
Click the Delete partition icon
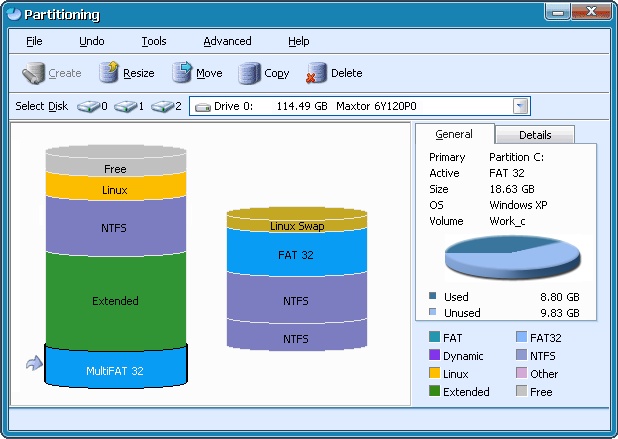click(316, 73)
